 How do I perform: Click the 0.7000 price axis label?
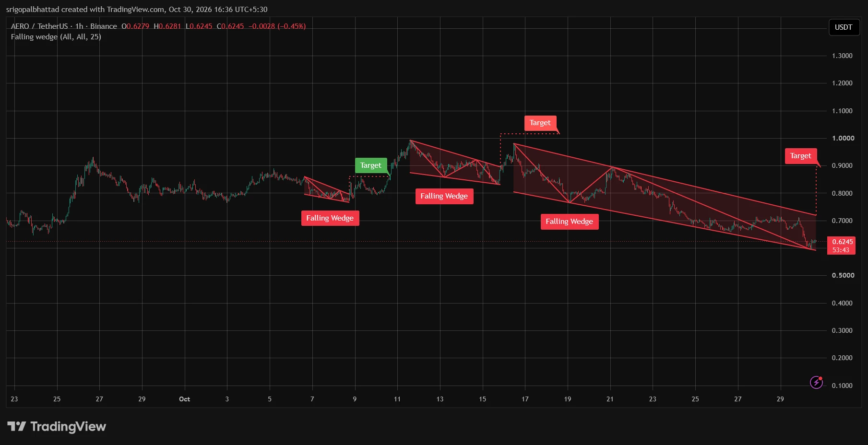[x=842, y=221]
